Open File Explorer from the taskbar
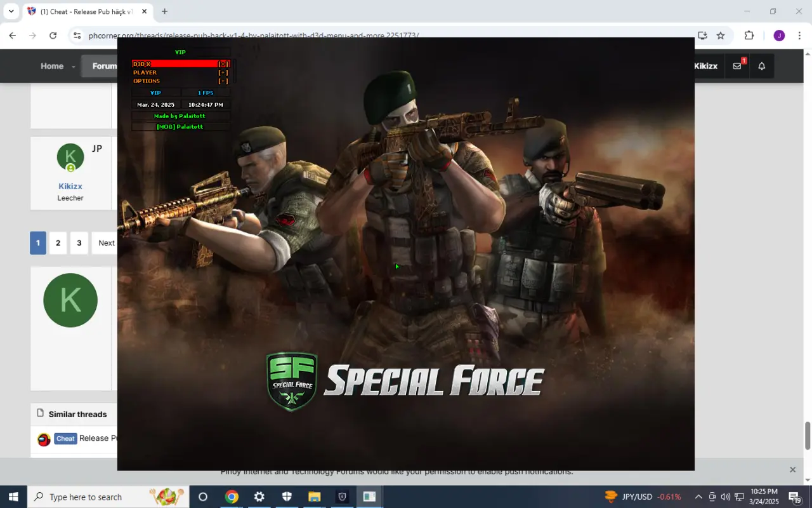The image size is (812, 508). pos(314,497)
